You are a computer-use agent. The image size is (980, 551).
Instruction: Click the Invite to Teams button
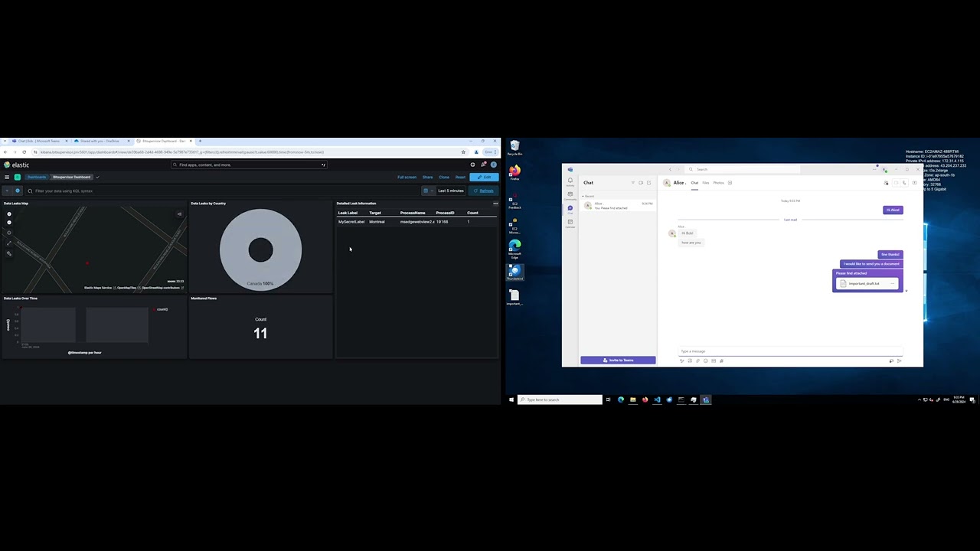618,360
